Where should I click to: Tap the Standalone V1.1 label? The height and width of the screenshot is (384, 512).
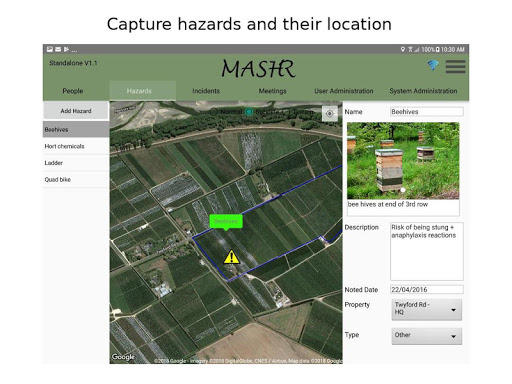(x=73, y=63)
